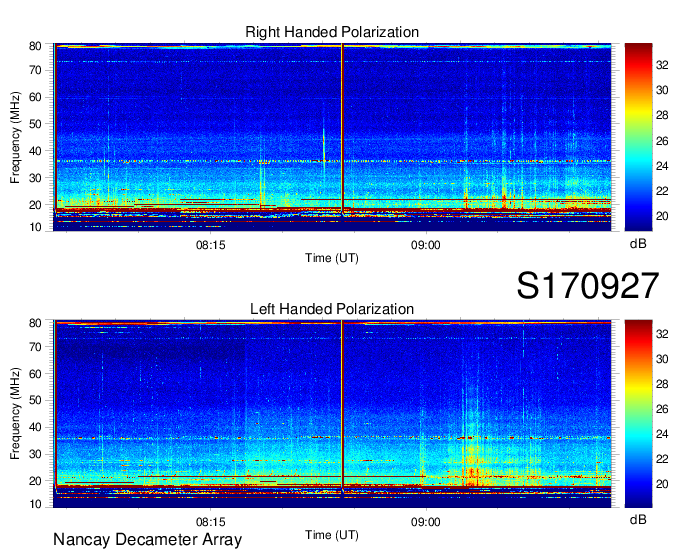
Task: Click the 32 dB label on top color bar
Action: tap(662, 65)
